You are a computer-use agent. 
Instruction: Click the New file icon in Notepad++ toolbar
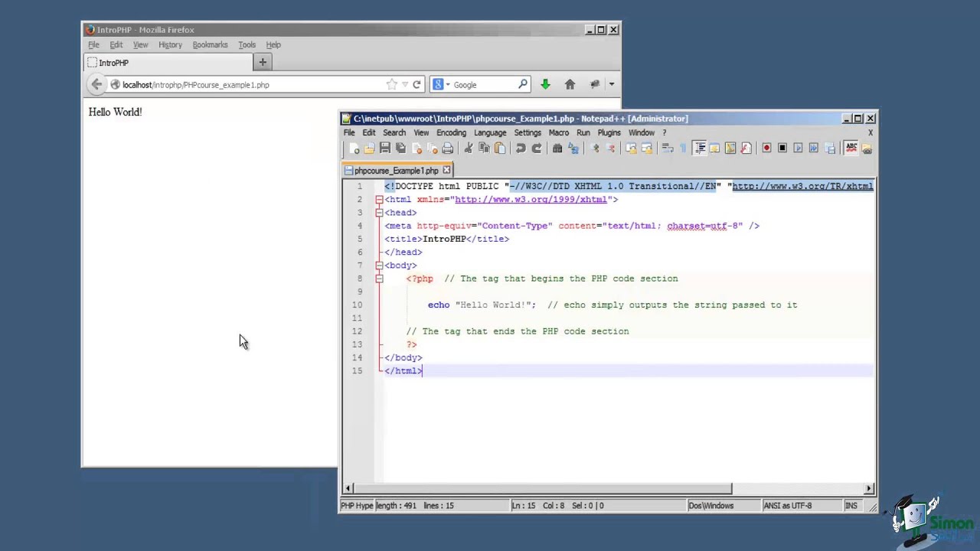pyautogui.click(x=354, y=148)
